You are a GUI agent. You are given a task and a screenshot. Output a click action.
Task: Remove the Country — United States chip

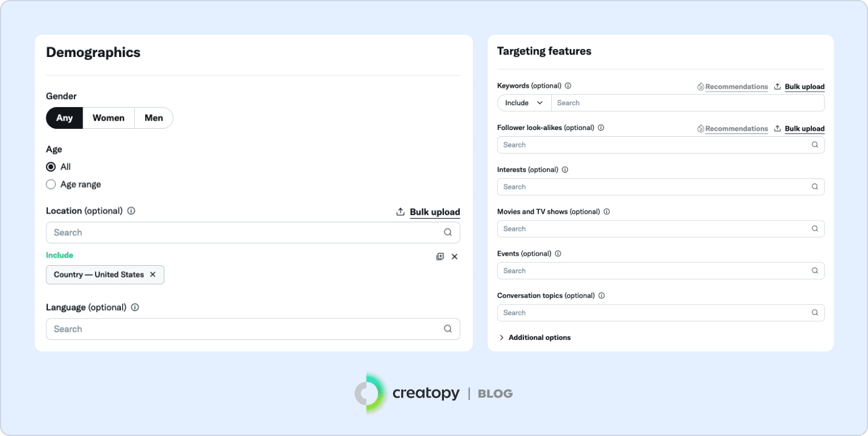[x=153, y=274]
